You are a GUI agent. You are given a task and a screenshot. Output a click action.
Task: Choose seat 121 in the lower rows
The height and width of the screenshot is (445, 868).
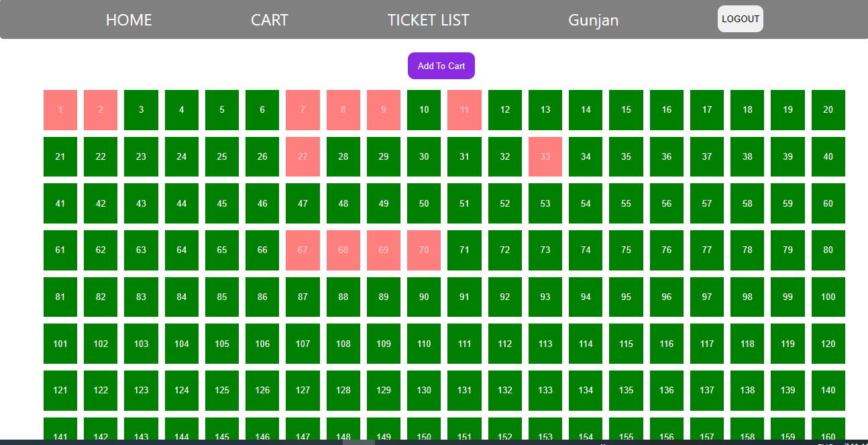tap(60, 391)
